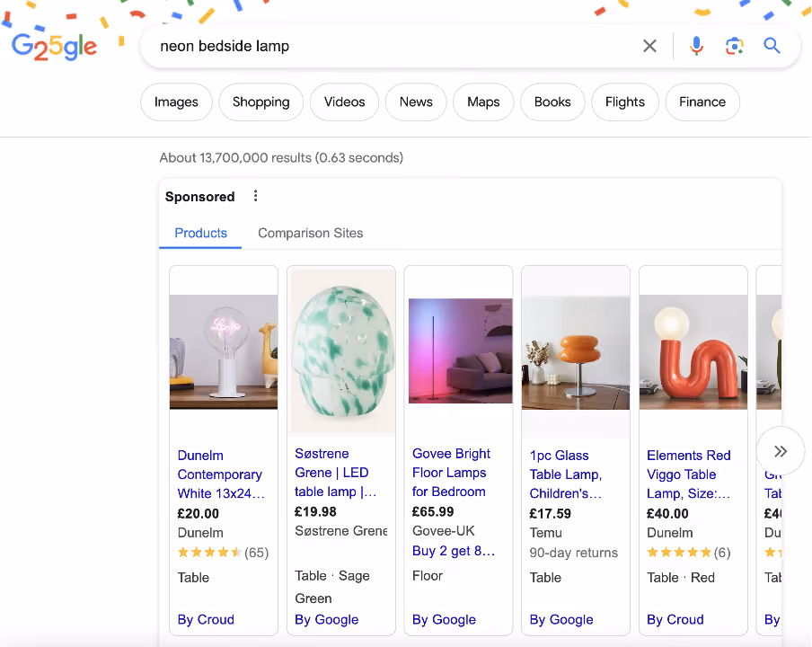
Task: Go to the Maps filter
Action: [x=483, y=102]
